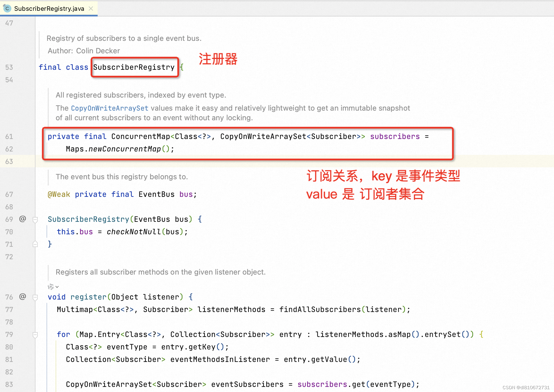Open the CopyOnWriteArraySet link in the doc comment

tap(110, 108)
